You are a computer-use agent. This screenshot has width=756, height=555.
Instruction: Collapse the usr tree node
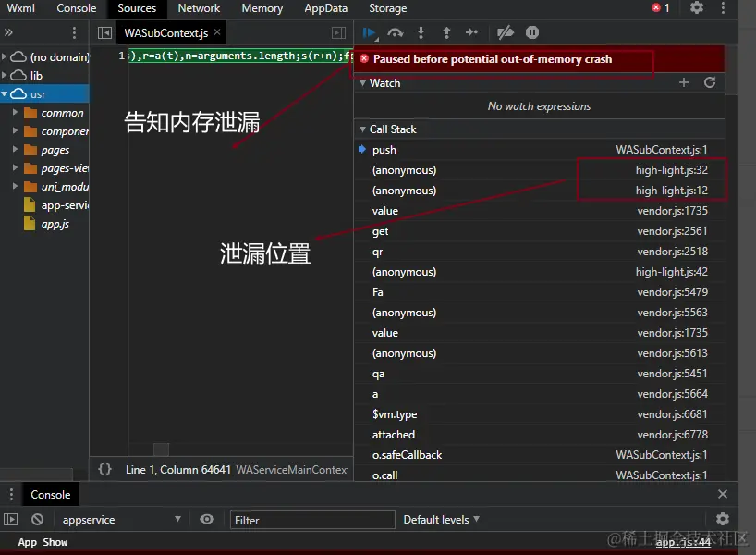tap(5, 94)
